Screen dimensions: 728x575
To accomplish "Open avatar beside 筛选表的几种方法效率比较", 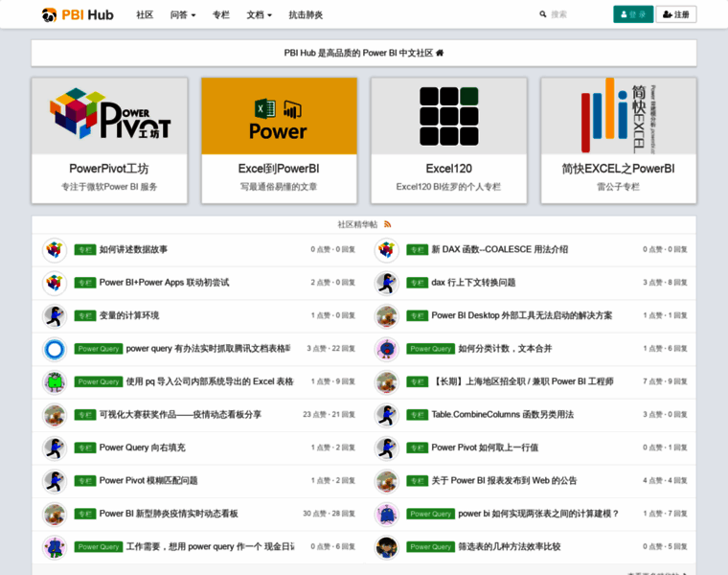I will 387,546.
